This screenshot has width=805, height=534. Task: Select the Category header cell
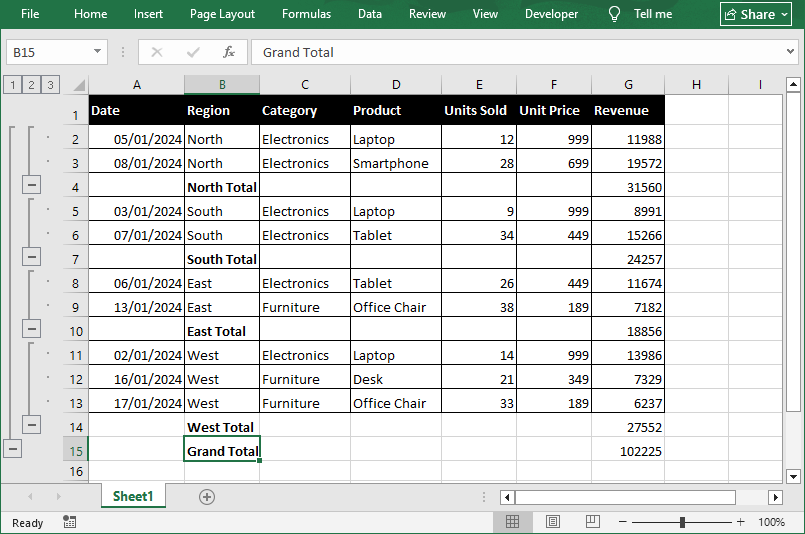coord(305,110)
